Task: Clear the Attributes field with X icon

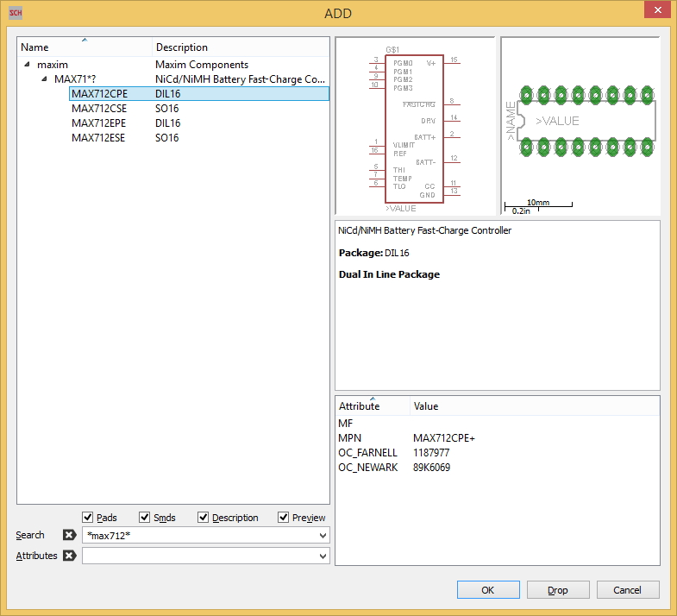Action: pos(69,556)
